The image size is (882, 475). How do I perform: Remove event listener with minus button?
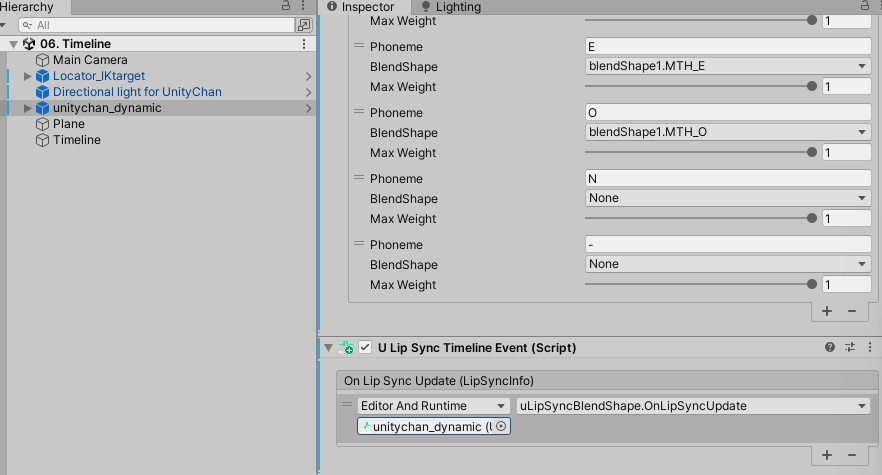point(852,455)
